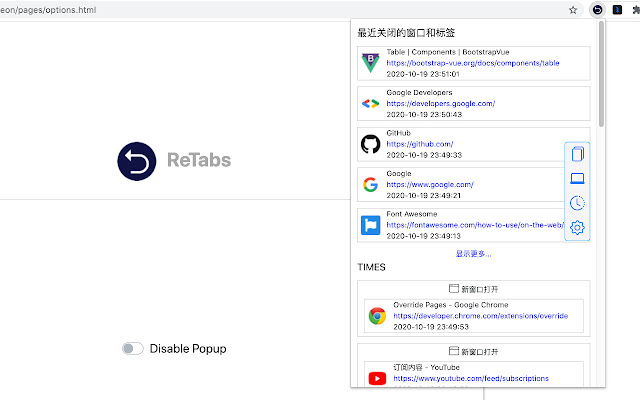
Task: Open the developers.google.com link
Action: click(x=440, y=103)
